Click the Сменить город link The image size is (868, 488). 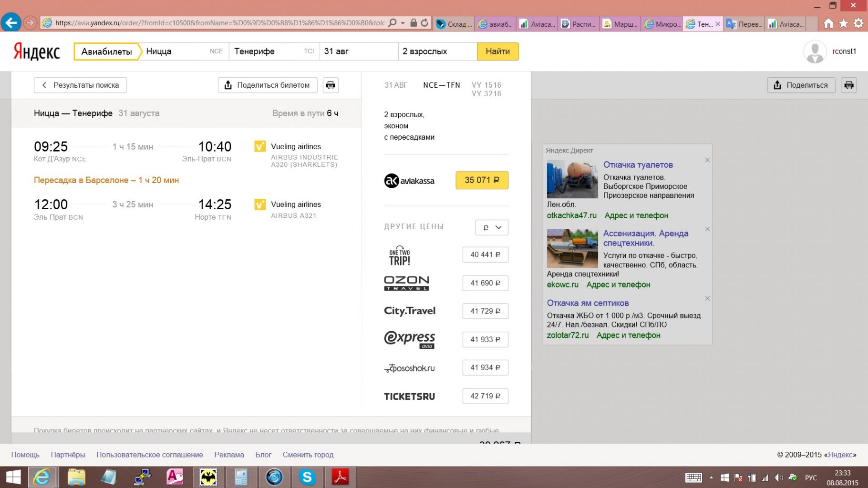tap(308, 455)
